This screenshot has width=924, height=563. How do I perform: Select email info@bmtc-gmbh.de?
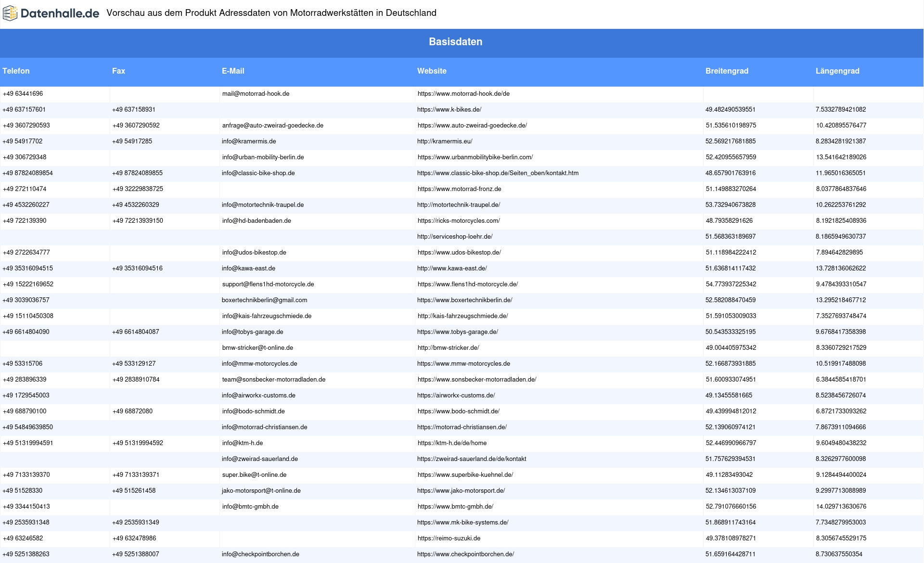tap(250, 507)
